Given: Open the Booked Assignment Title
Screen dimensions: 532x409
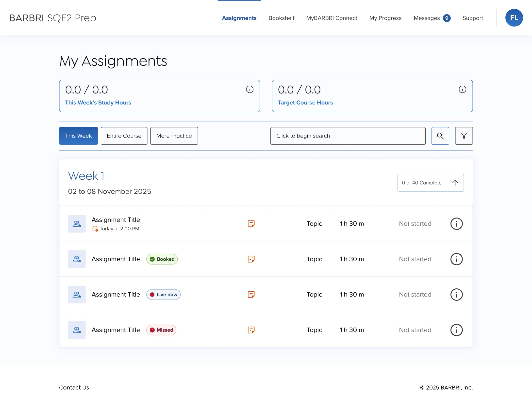Looking at the screenshot, I should (x=116, y=259).
